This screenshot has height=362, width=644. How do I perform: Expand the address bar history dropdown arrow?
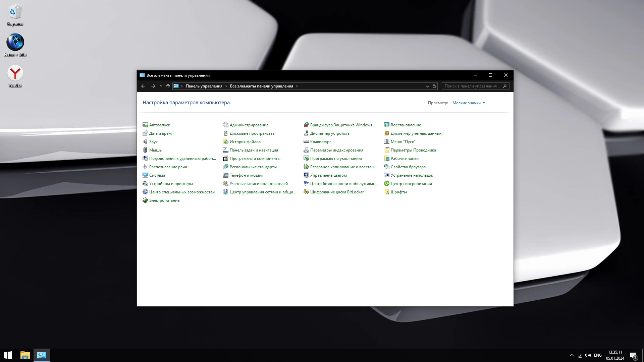point(427,86)
